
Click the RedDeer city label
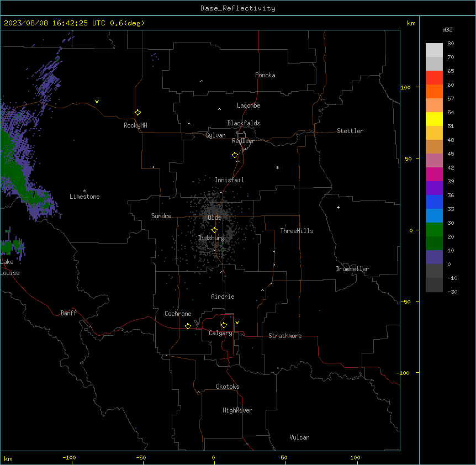[243, 141]
